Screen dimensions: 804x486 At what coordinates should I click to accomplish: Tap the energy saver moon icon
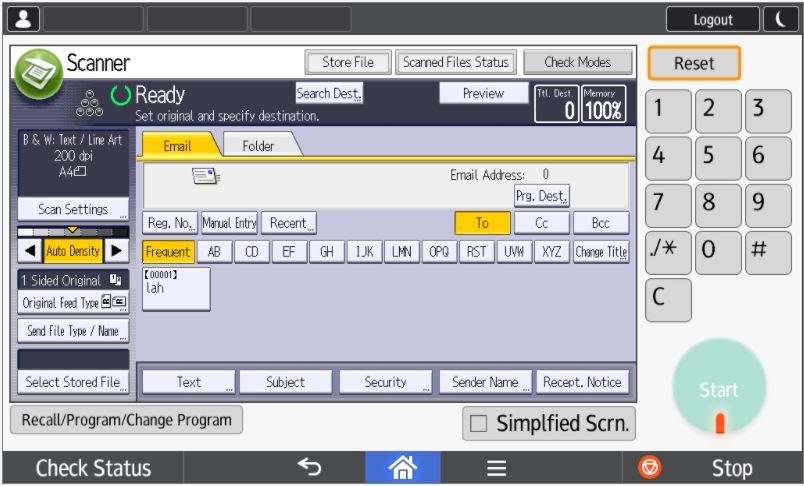tap(780, 19)
